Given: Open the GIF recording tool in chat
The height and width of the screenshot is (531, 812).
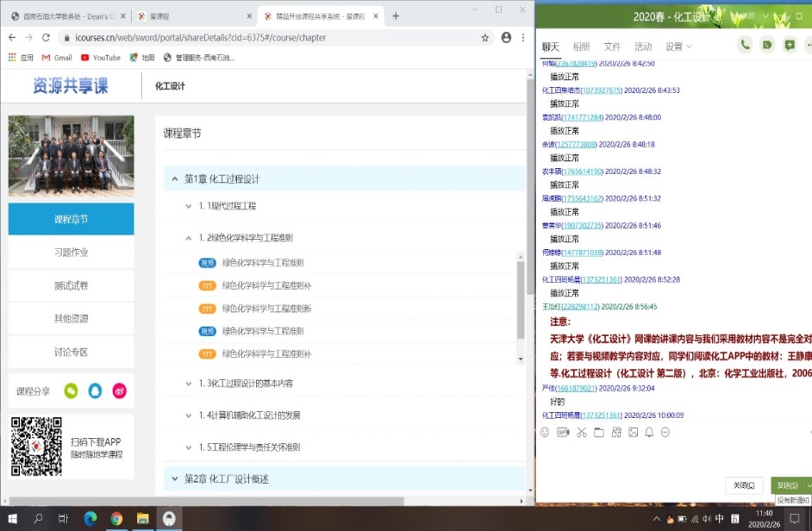Looking at the screenshot, I should click(563, 432).
